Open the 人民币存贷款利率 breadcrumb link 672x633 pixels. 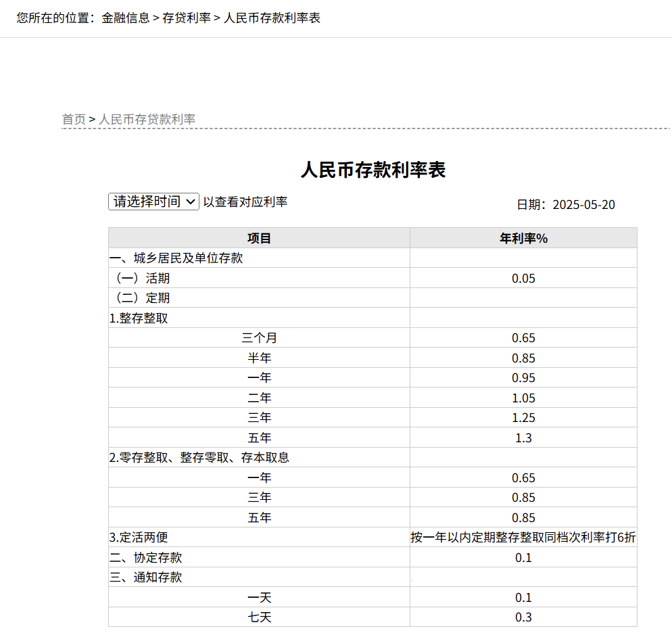pyautogui.click(x=147, y=119)
